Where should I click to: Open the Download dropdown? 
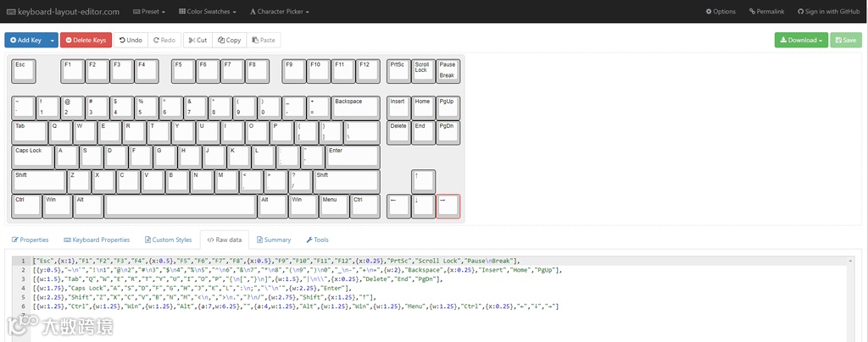[x=801, y=40]
